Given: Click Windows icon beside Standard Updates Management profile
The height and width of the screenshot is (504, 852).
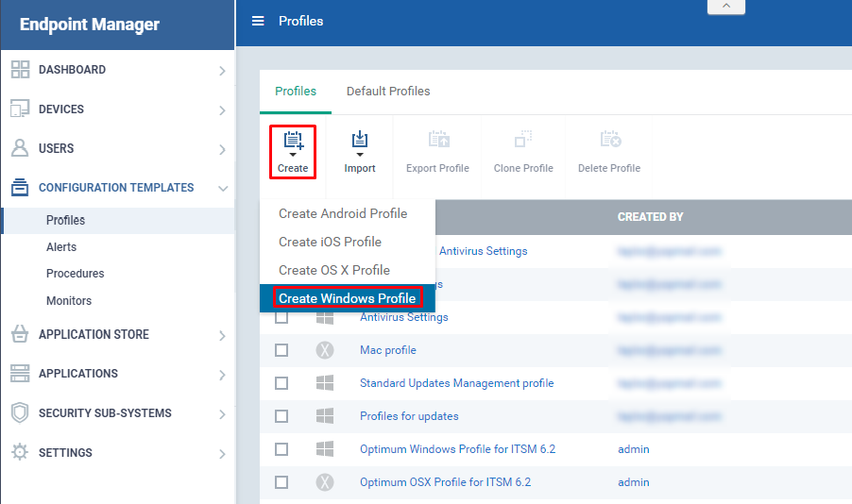Looking at the screenshot, I should coord(325,383).
